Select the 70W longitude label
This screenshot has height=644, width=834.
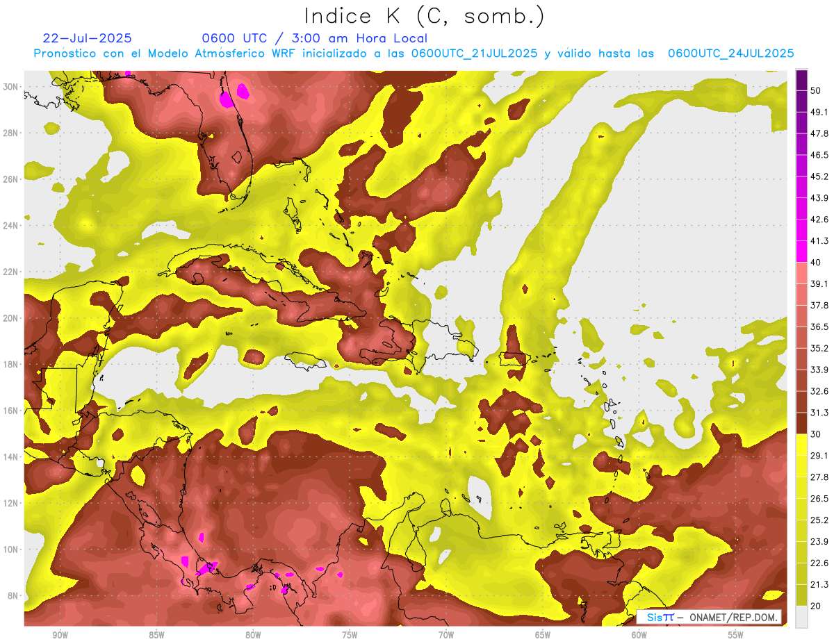[x=446, y=635]
